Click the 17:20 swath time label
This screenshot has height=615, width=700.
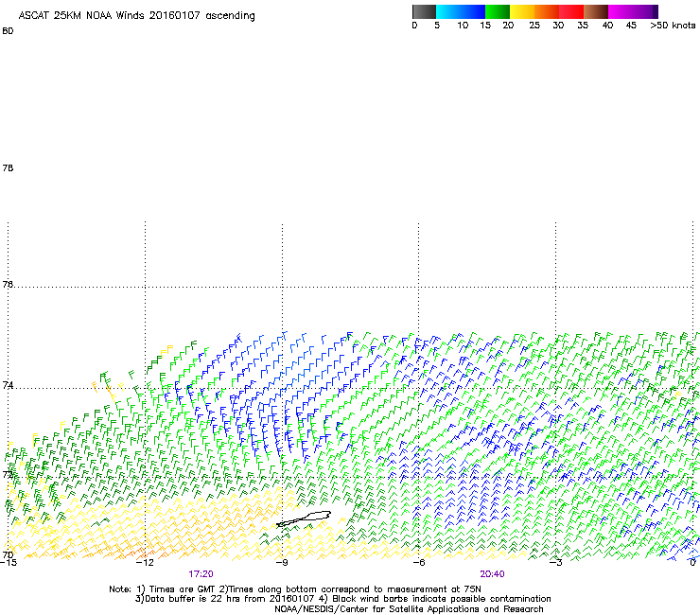pos(201,574)
